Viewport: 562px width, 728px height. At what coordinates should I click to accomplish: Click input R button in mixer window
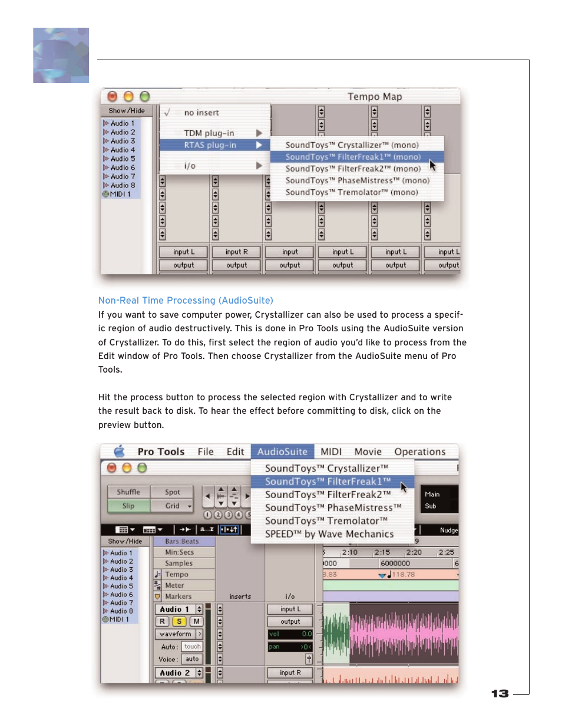point(237,252)
